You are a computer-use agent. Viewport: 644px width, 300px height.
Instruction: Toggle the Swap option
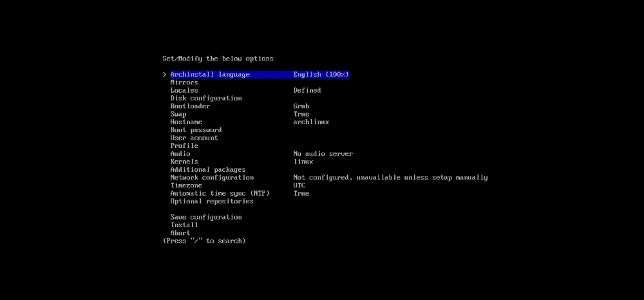click(178, 114)
